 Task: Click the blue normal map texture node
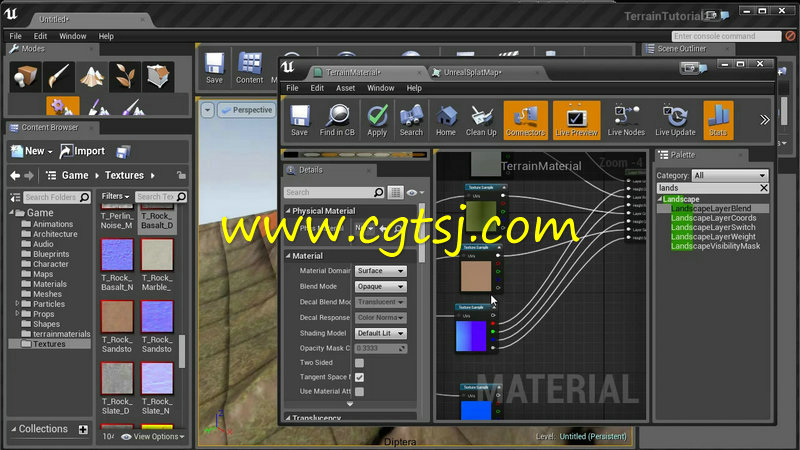471,336
